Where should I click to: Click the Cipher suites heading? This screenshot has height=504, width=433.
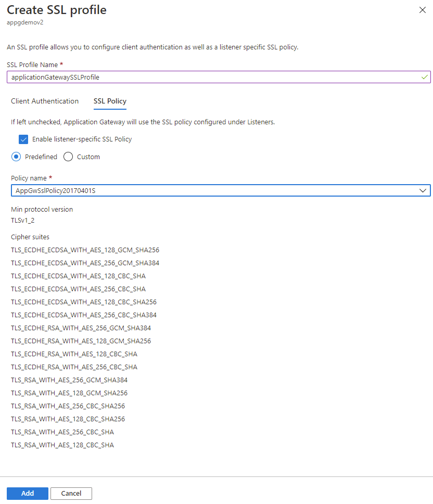coord(29,237)
